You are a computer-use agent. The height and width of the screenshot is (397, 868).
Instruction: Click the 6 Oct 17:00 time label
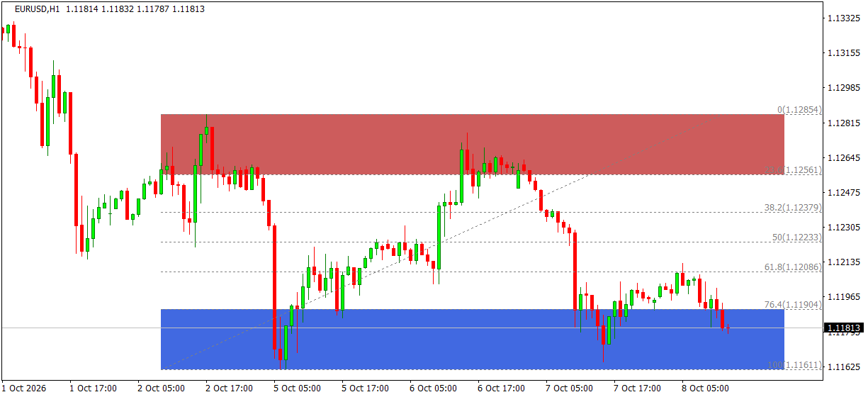(x=502, y=388)
